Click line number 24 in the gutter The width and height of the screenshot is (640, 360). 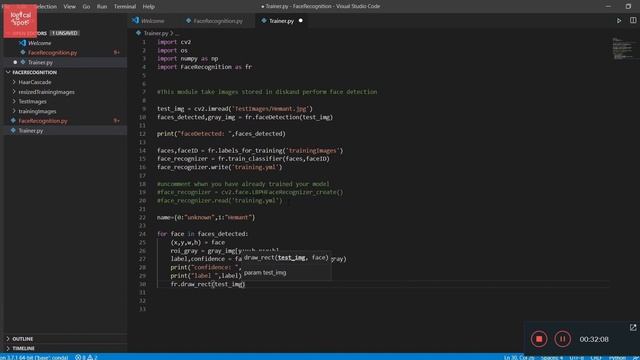click(x=142, y=234)
